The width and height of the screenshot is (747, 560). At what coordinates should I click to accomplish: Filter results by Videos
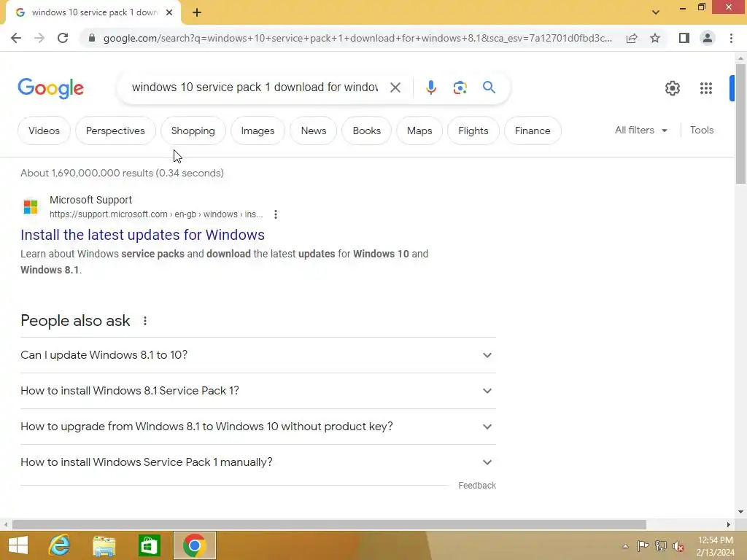pyautogui.click(x=44, y=131)
